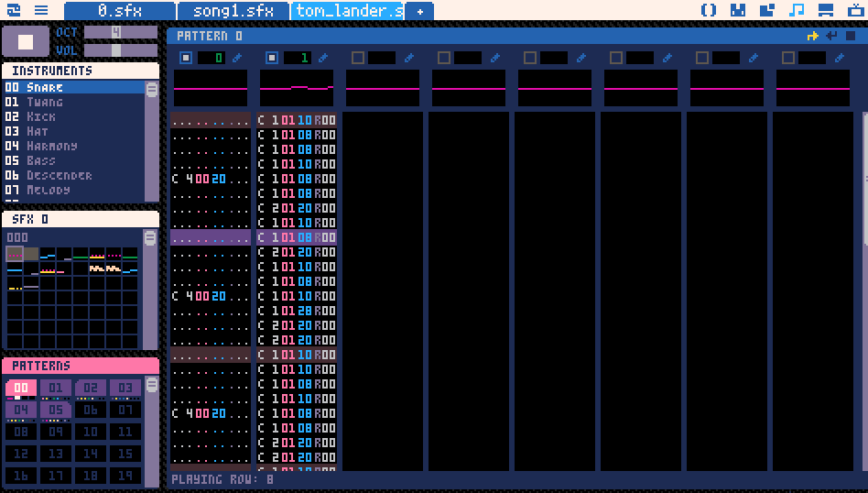Select pattern 01 in Patterns panel

56,389
